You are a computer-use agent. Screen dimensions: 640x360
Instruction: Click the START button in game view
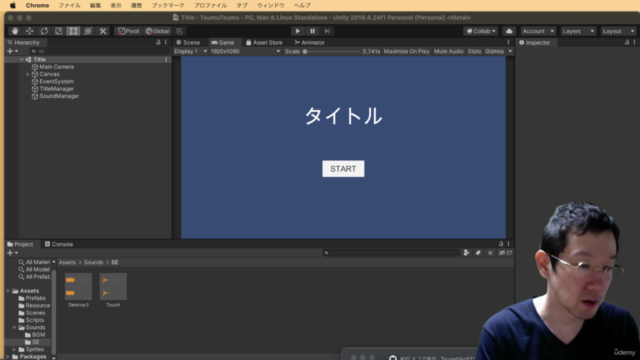pyautogui.click(x=343, y=169)
